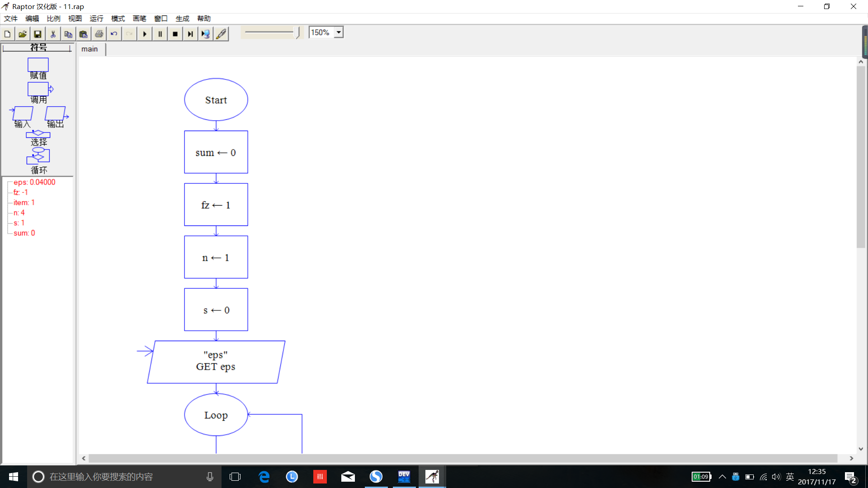Create a new flowchart file

[x=8, y=34]
